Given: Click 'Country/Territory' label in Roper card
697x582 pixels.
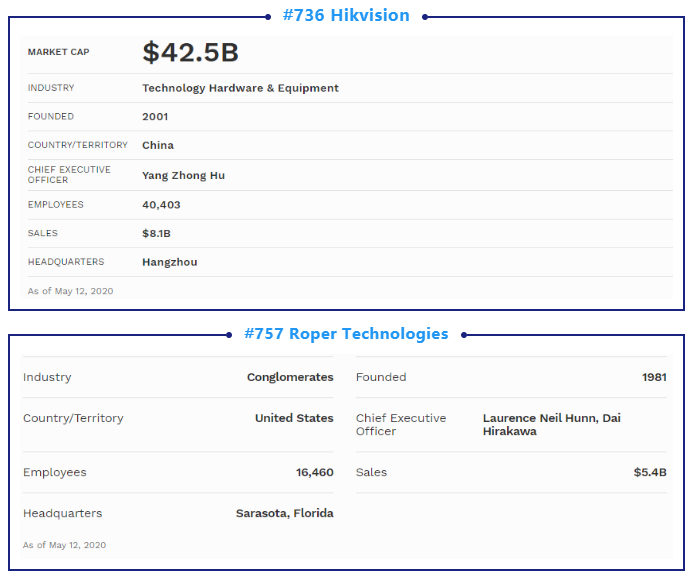Looking at the screenshot, I should pyautogui.click(x=73, y=418).
